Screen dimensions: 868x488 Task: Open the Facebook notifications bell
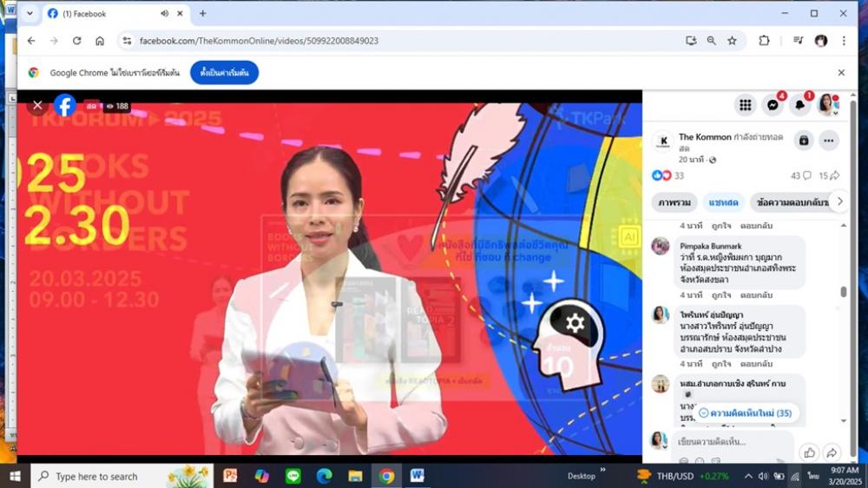point(799,105)
